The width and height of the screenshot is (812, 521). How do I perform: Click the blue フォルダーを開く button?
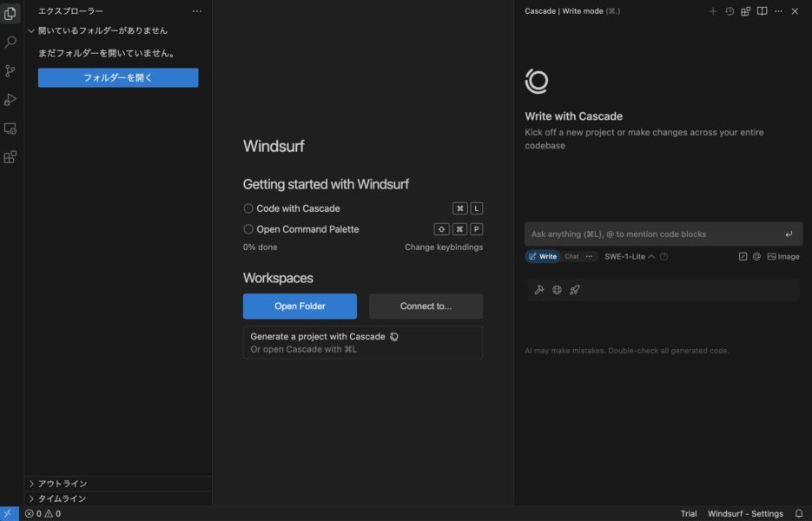pos(118,77)
